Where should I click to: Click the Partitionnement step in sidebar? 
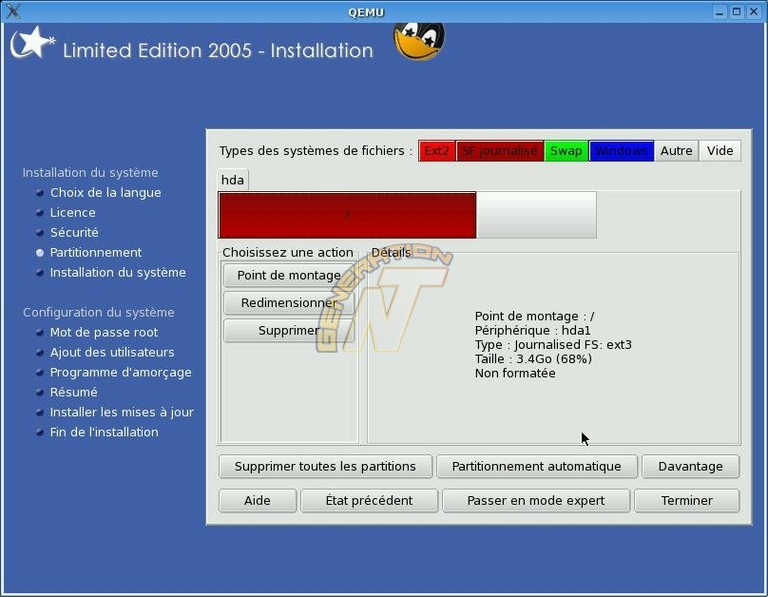(x=96, y=253)
